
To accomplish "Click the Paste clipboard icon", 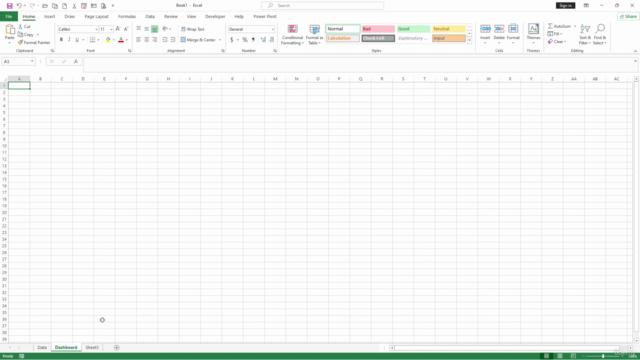I will 10,29.
